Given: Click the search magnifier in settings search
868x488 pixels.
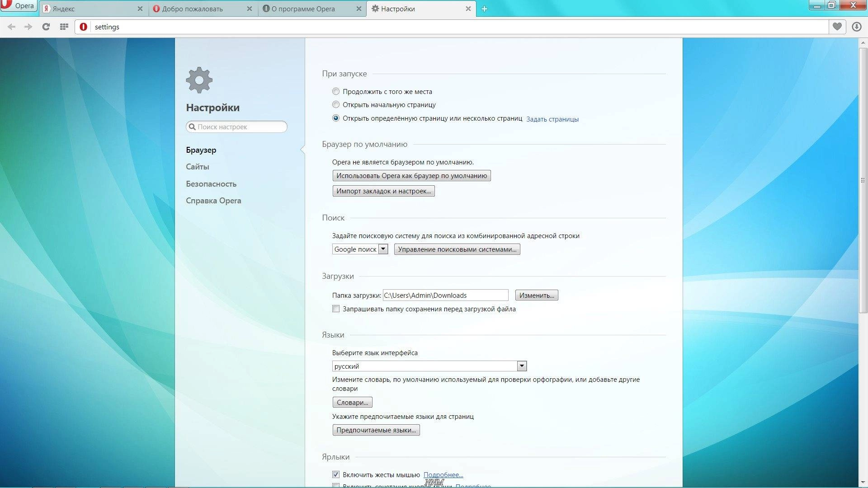Looking at the screenshot, I should [x=192, y=127].
